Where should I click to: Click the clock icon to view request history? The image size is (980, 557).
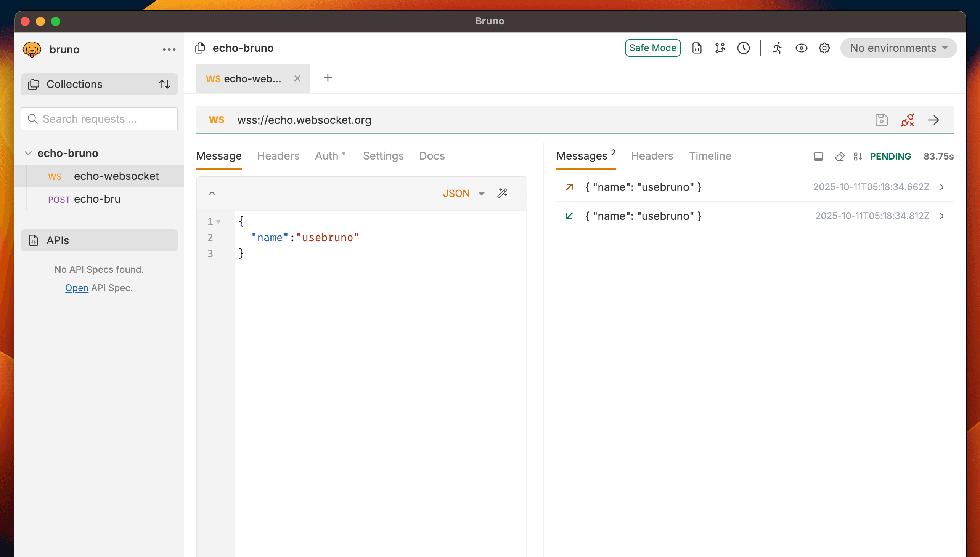(743, 48)
